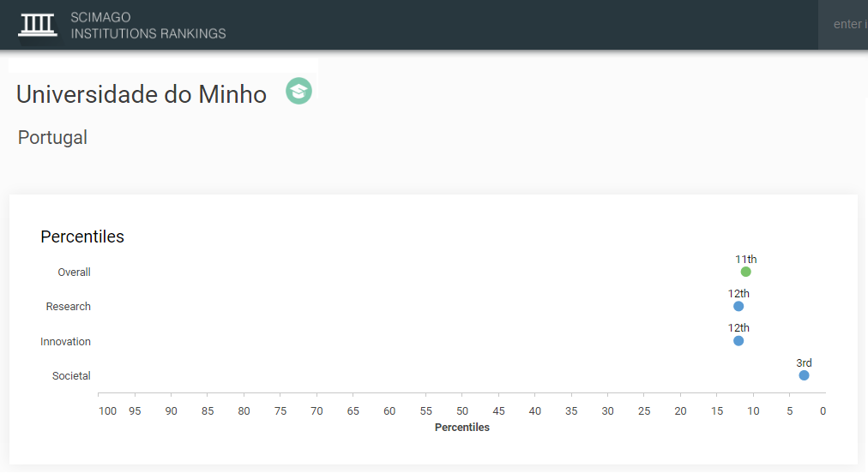The image size is (868, 473).
Task: Click the 100 axis tick label
Action: (x=107, y=411)
